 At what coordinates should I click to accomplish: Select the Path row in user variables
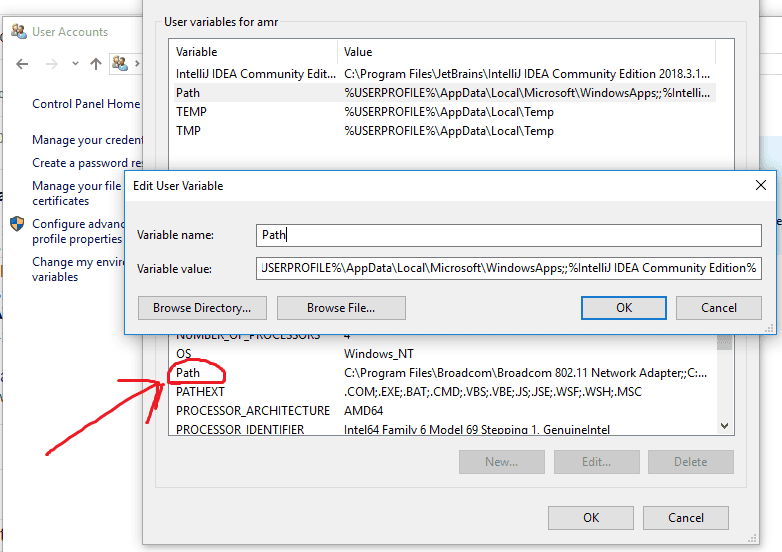pyautogui.click(x=445, y=93)
